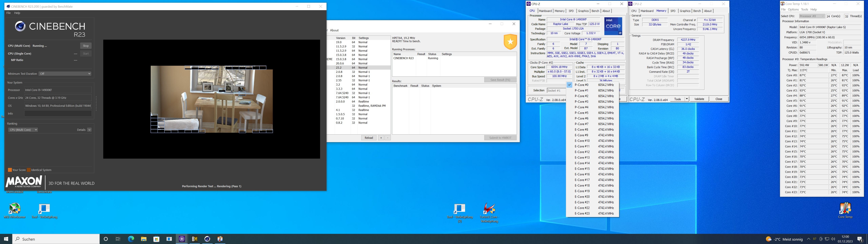This screenshot has height=244, width=868.
Task: Open Minimum Test Duration dropdown
Action: pos(65,74)
